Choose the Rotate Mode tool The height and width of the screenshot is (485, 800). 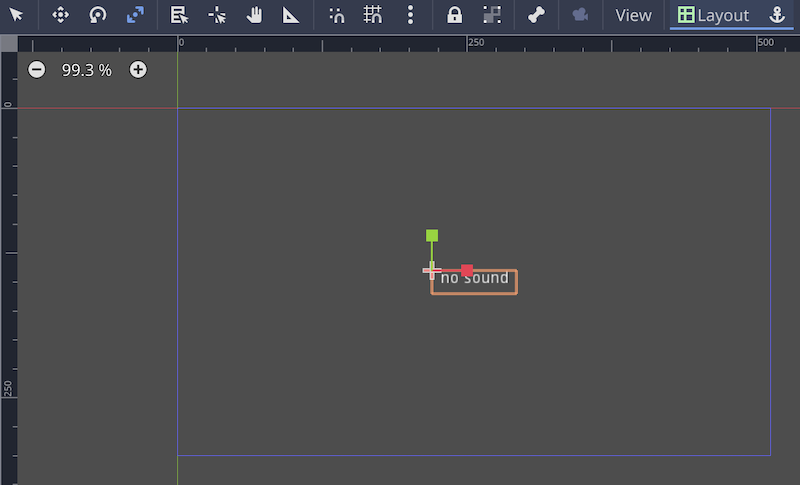98,15
